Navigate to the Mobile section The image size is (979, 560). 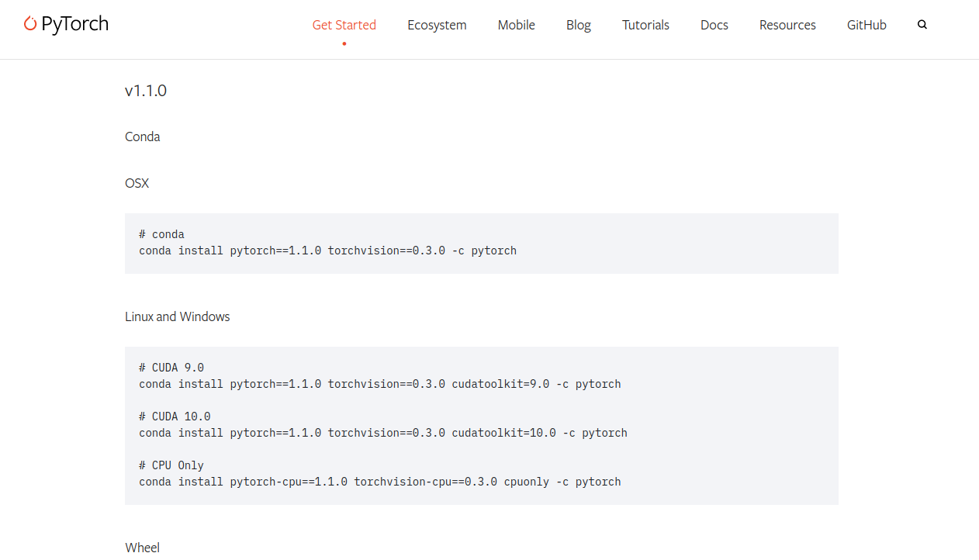click(516, 24)
